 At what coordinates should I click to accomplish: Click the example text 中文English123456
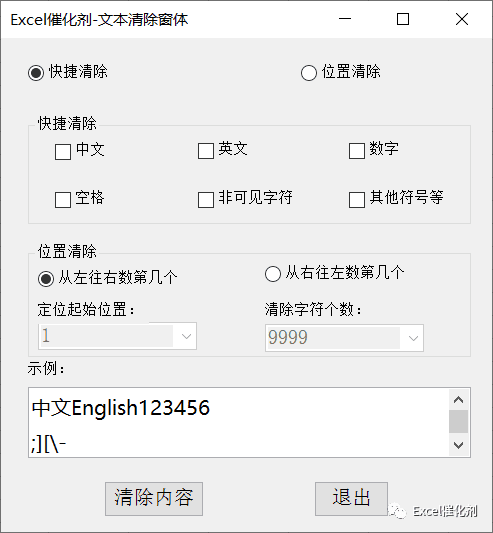coord(121,408)
